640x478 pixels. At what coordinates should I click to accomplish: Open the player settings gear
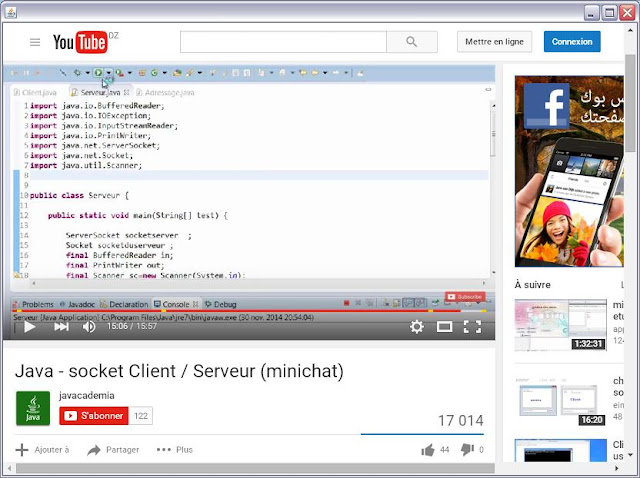[417, 327]
